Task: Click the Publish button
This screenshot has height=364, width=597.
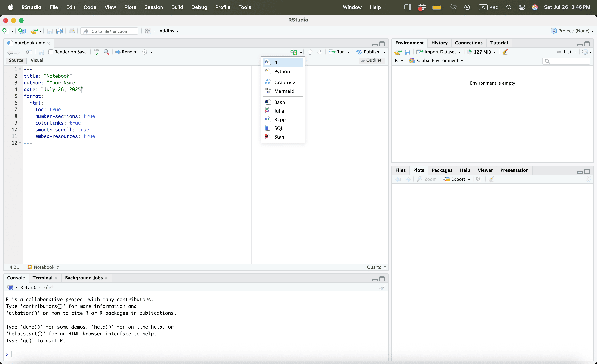Action: click(368, 52)
